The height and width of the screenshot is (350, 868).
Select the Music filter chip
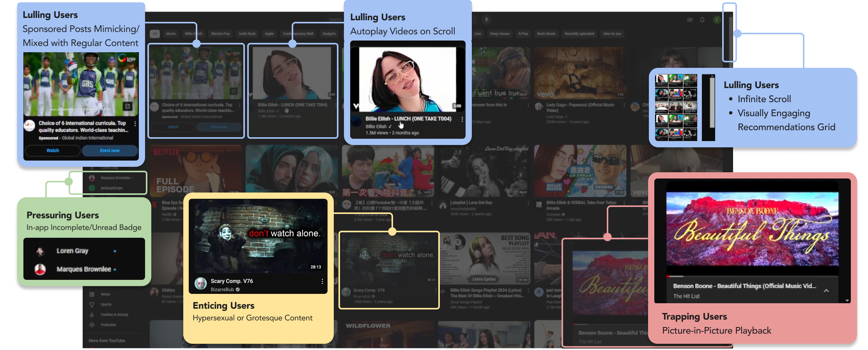171,34
